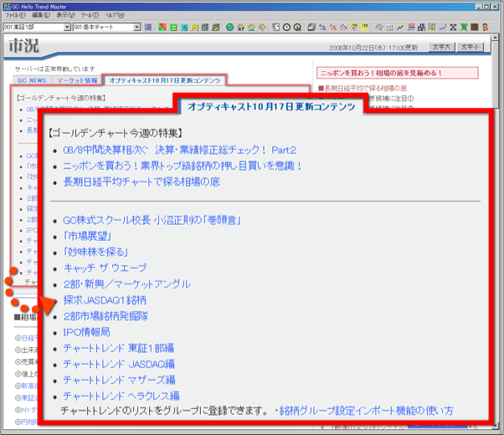Open the キャッチ ザ ウエーブ link
This screenshot has width=504, height=435.
[105, 268]
